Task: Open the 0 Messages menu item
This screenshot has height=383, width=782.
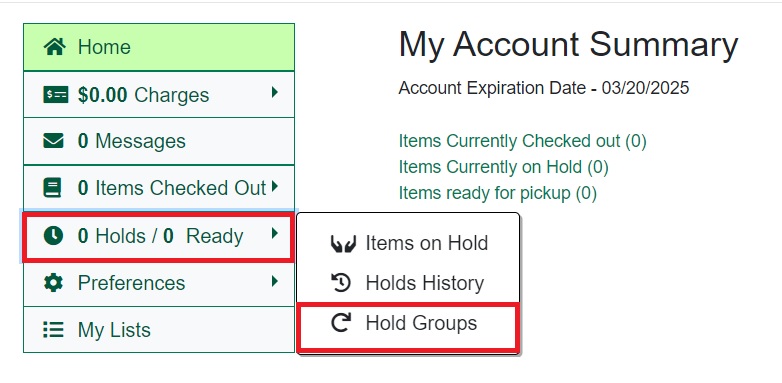Action: point(159,141)
